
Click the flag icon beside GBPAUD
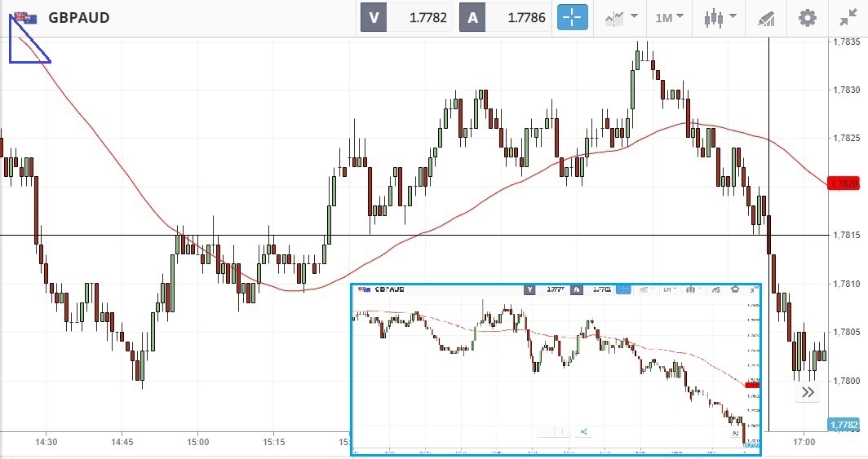click(25, 17)
